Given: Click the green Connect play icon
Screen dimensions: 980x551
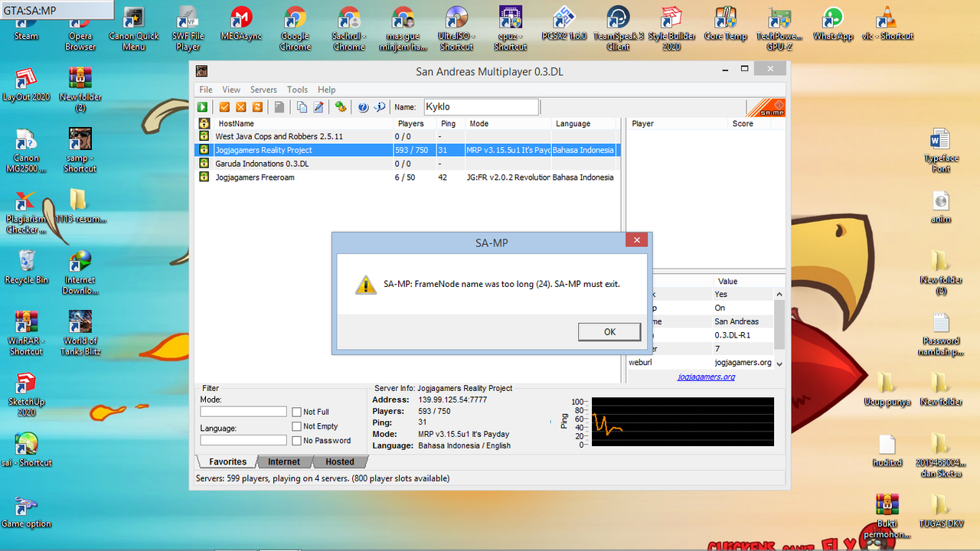Looking at the screenshot, I should point(203,107).
